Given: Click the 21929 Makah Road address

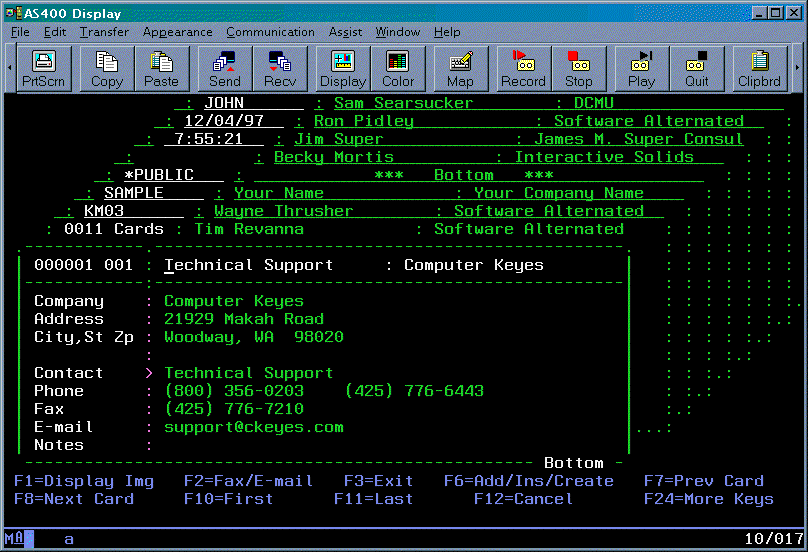Looking at the screenshot, I should [x=244, y=319].
